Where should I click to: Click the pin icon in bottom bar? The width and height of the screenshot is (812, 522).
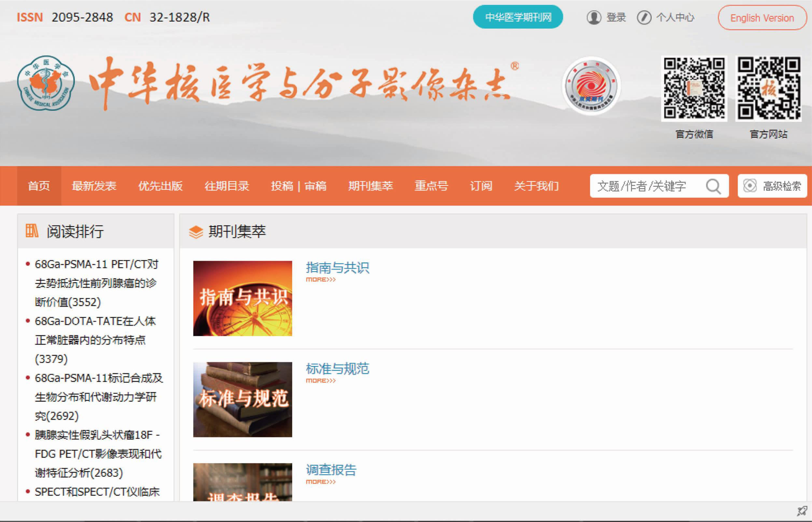(x=802, y=511)
